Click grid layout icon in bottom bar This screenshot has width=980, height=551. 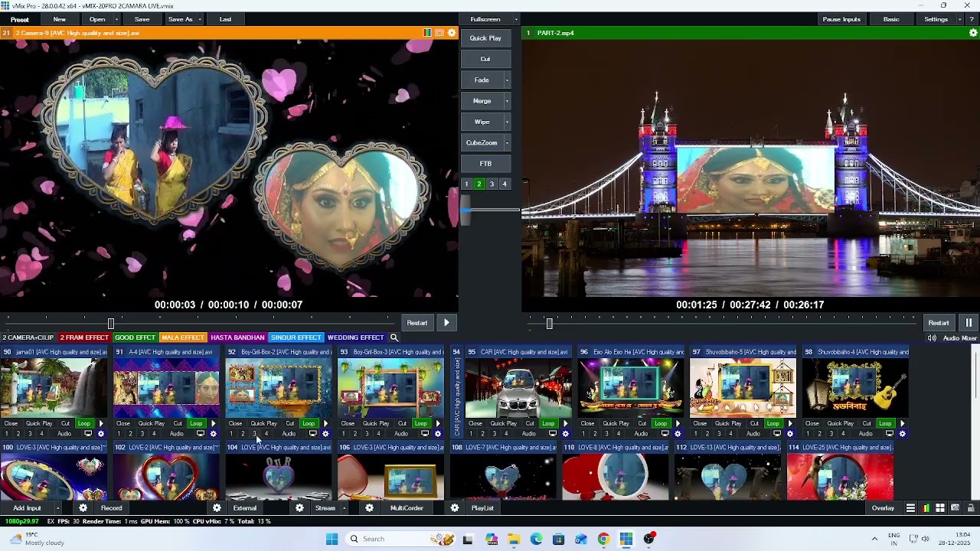(x=940, y=508)
